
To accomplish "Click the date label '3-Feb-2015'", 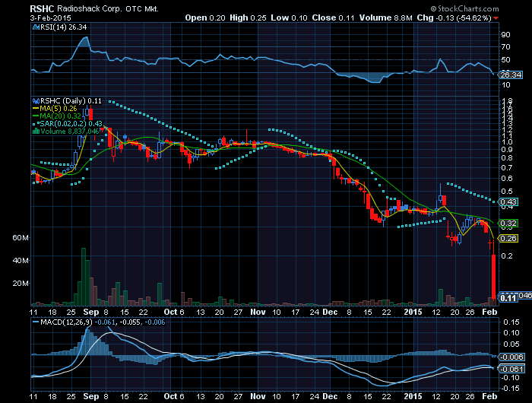I will pyautogui.click(x=51, y=18).
